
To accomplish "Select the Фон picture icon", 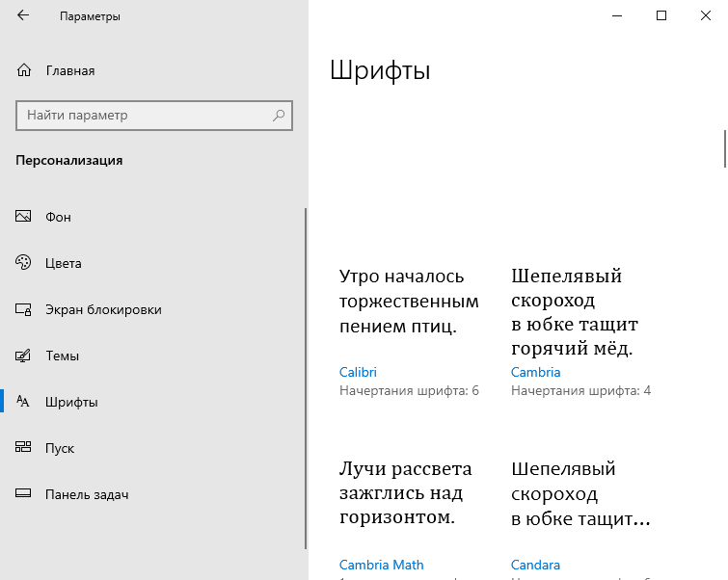I will 23,216.
